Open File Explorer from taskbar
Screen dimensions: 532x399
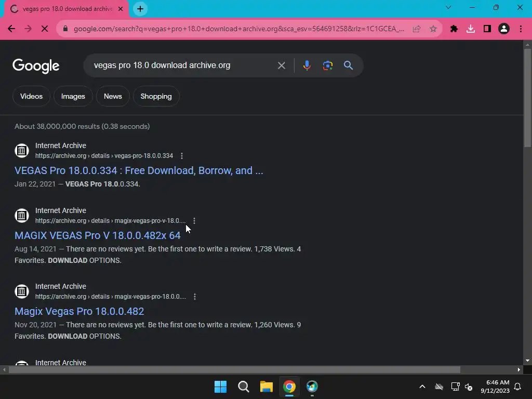(267, 387)
